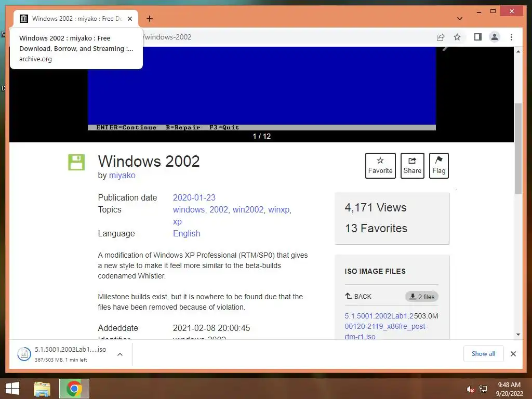Image resolution: width=532 pixels, height=399 pixels.
Task: Expand download item options chevron
Action: [x=120, y=354]
